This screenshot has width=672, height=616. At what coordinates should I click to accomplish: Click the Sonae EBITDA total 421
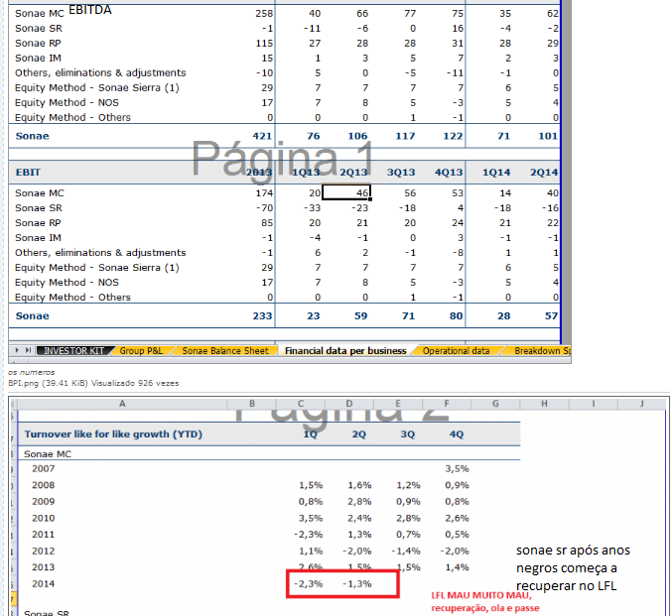[262, 136]
